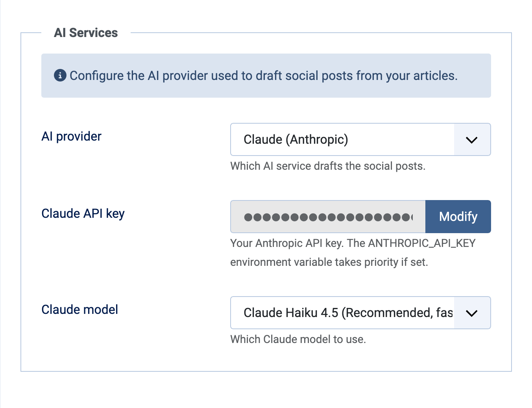Viewport: 532px width, 408px height.
Task: Click the 'Which Claude model to use' hint
Action: click(298, 339)
